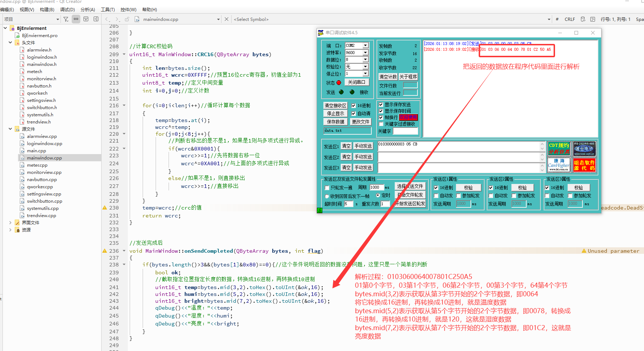Click the 清空接收区 button
The width and height of the screenshot is (644, 351).
click(335, 105)
